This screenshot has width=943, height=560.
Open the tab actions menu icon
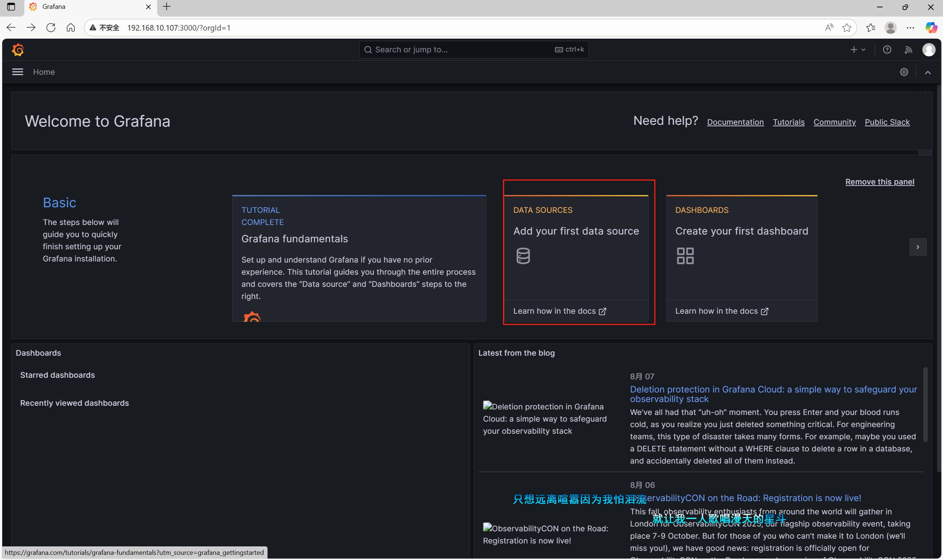pos(11,7)
